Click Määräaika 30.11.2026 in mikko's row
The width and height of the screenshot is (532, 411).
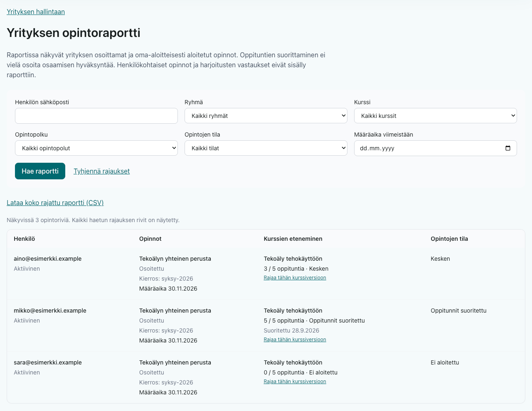[168, 340]
